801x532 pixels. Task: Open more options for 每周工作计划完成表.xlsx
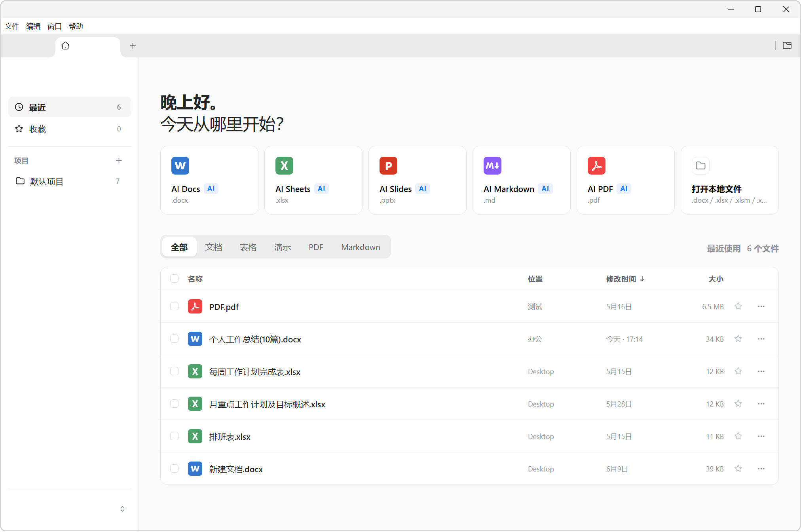(x=761, y=371)
